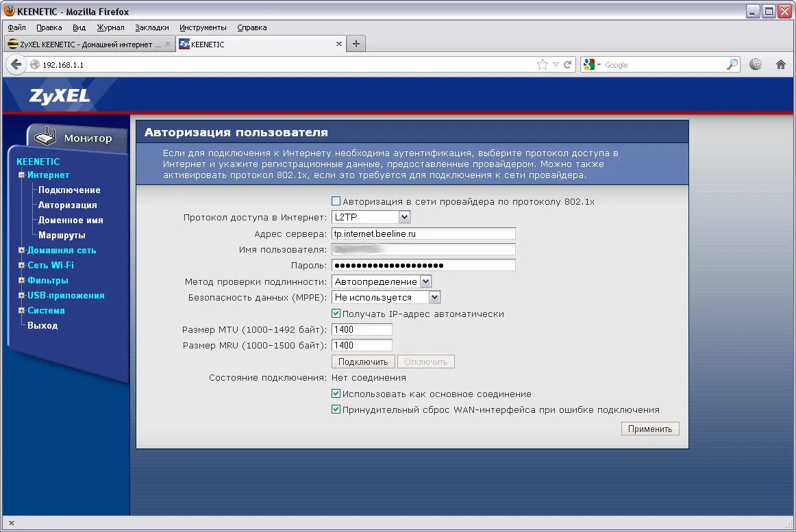Click the 192.168.1.1 address bar
796x532 pixels.
(x=284, y=64)
